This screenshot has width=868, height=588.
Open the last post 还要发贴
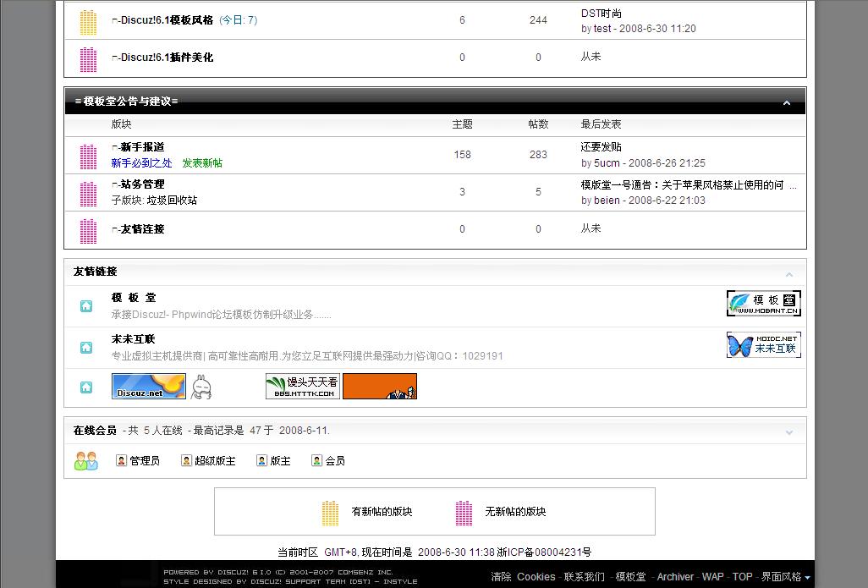click(x=602, y=146)
